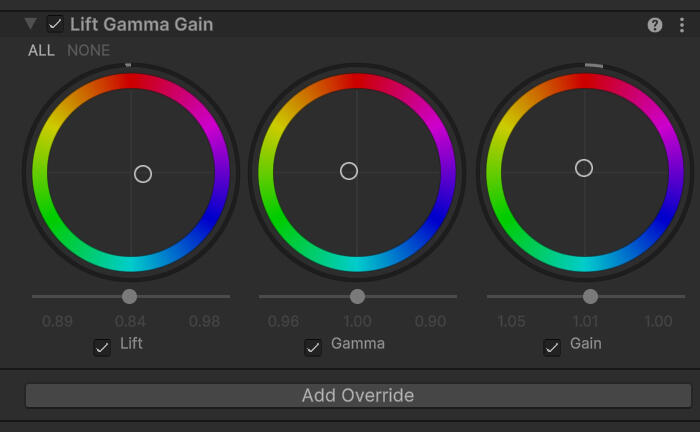
Task: Click the Gain red value 1.05
Action: click(x=511, y=321)
